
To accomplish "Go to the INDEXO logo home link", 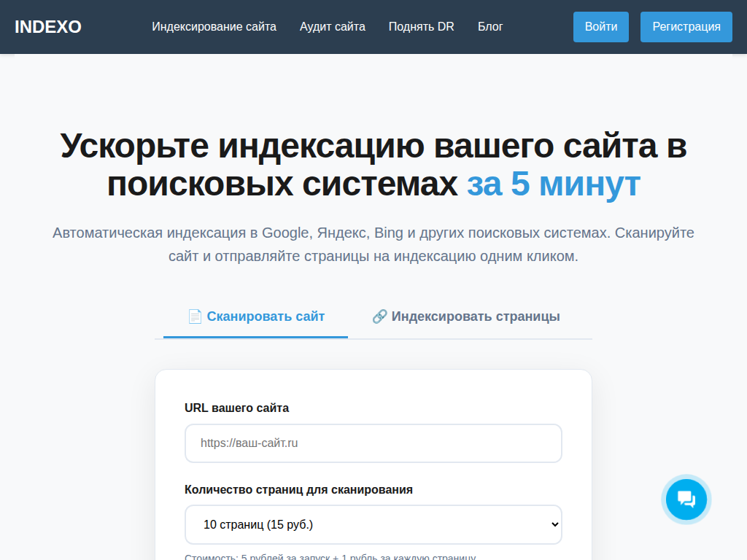I will (x=48, y=27).
